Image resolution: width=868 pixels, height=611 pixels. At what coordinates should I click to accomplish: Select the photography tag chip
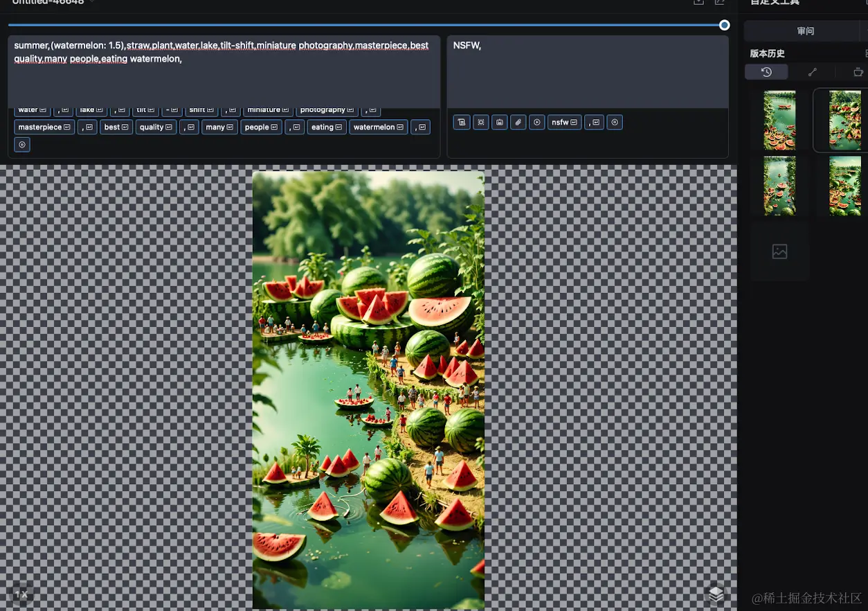[x=327, y=110]
